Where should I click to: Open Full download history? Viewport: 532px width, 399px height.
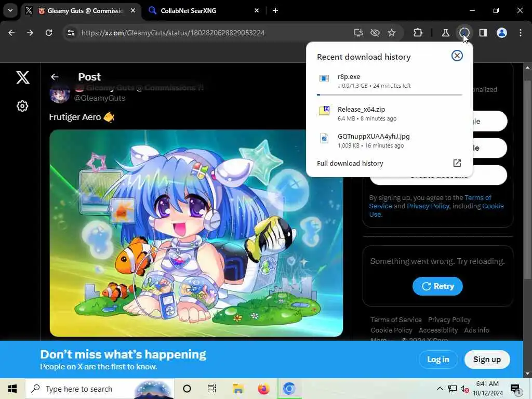click(x=389, y=163)
